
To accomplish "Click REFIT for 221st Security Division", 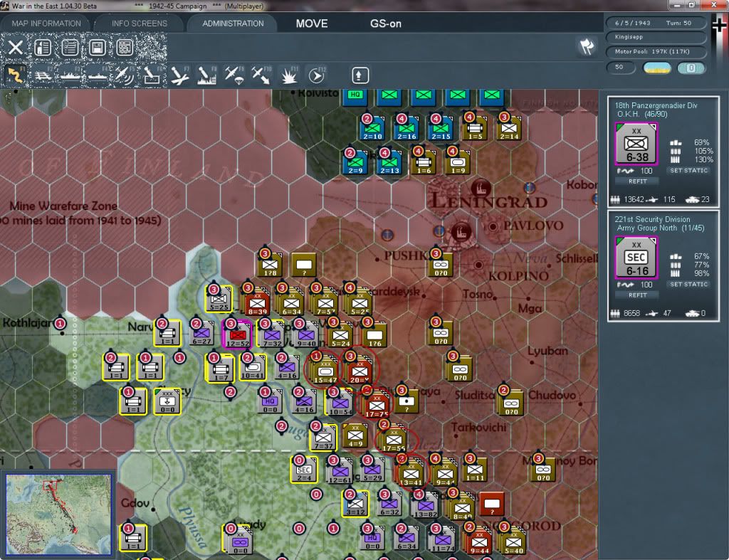I will click(637, 295).
